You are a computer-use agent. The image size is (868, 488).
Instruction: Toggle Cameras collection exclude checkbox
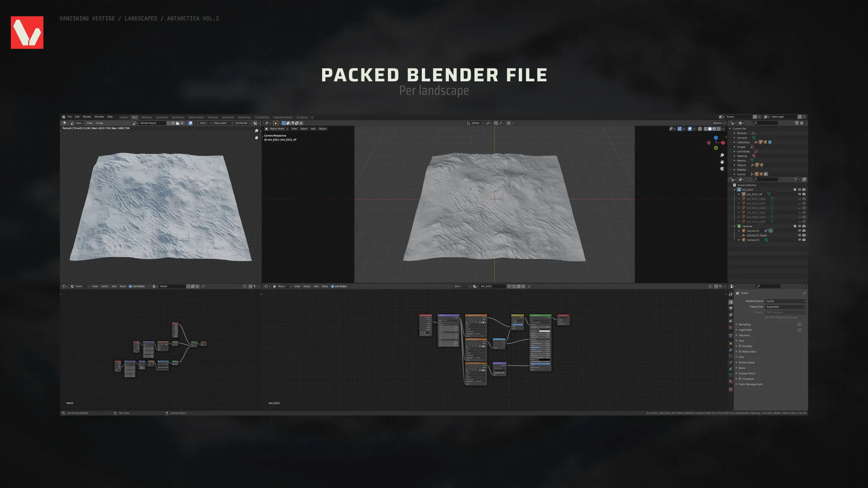click(795, 226)
